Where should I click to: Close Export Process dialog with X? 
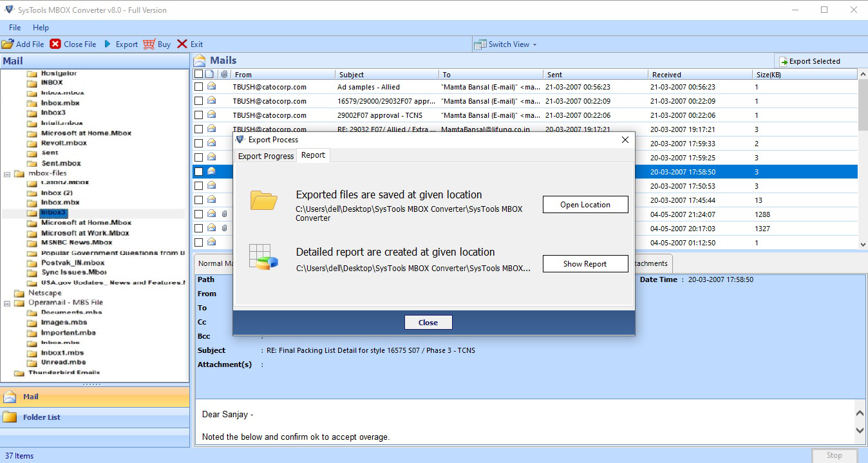[x=625, y=140]
